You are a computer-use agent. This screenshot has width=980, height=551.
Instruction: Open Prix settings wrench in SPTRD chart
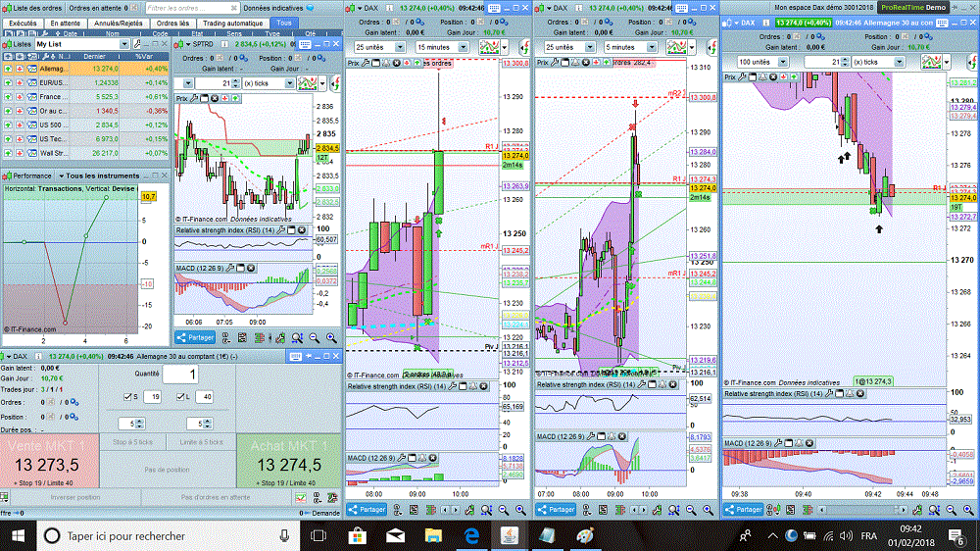pyautogui.click(x=195, y=98)
